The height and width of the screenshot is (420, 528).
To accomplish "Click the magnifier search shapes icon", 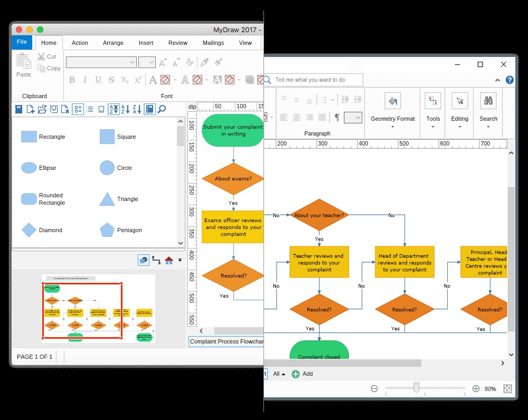I will coord(162,109).
